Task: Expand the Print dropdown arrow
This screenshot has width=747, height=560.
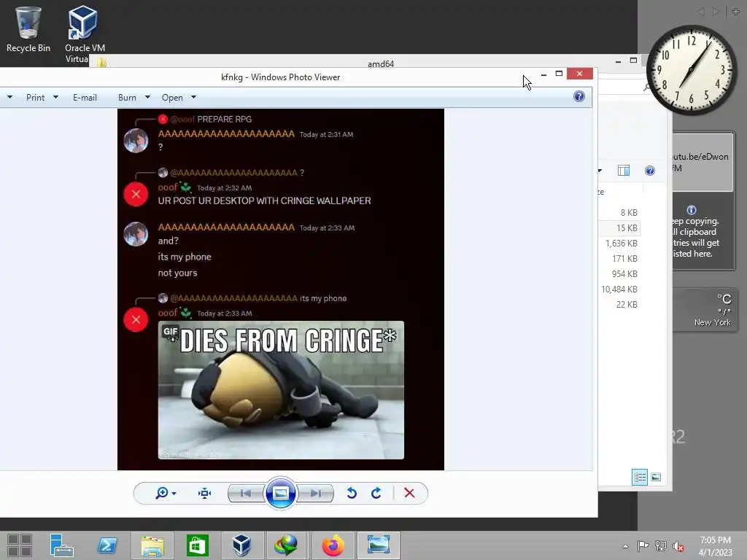Action: pyautogui.click(x=55, y=97)
